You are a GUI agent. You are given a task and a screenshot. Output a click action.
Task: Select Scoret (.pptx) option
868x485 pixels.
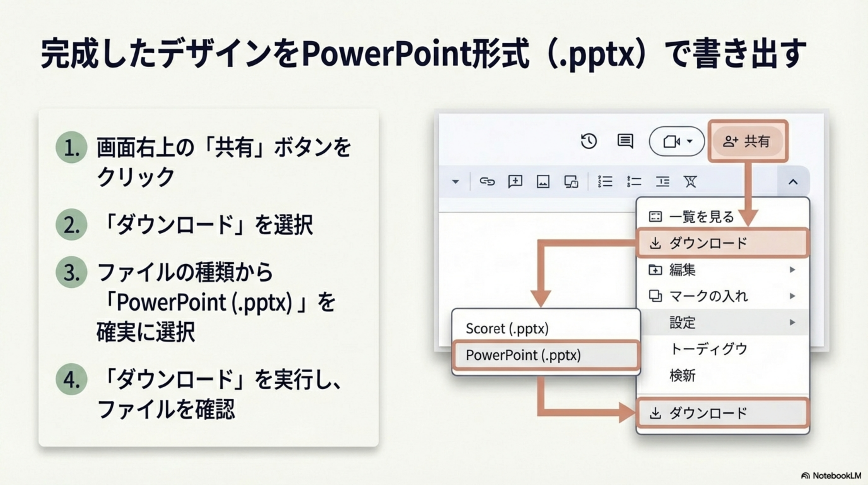507,328
